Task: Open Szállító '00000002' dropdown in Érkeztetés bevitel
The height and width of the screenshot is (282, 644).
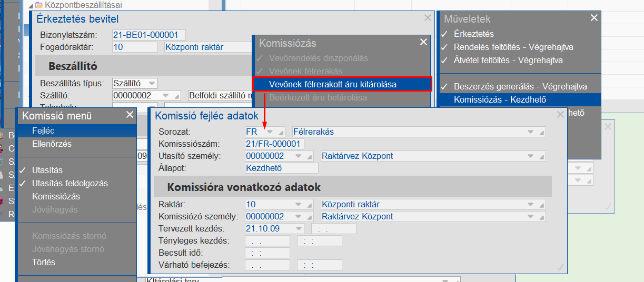Action: coord(167,95)
